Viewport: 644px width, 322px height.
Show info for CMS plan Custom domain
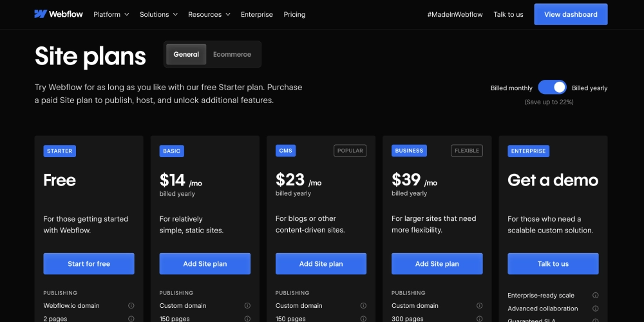(363, 305)
